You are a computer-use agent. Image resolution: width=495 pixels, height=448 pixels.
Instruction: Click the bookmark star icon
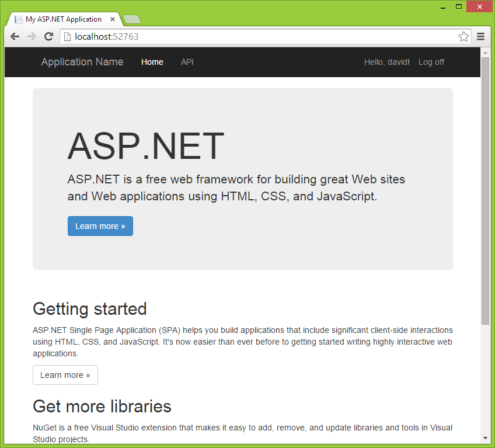pos(464,36)
